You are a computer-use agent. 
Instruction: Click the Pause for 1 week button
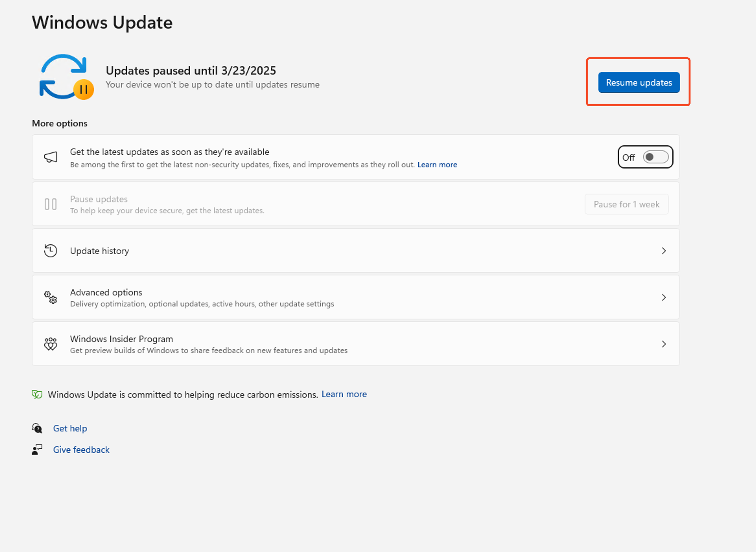pyautogui.click(x=626, y=204)
